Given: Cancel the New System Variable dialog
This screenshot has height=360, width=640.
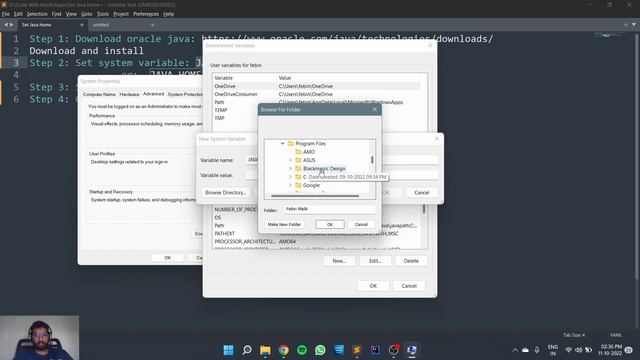Looking at the screenshot, I should [x=422, y=193].
